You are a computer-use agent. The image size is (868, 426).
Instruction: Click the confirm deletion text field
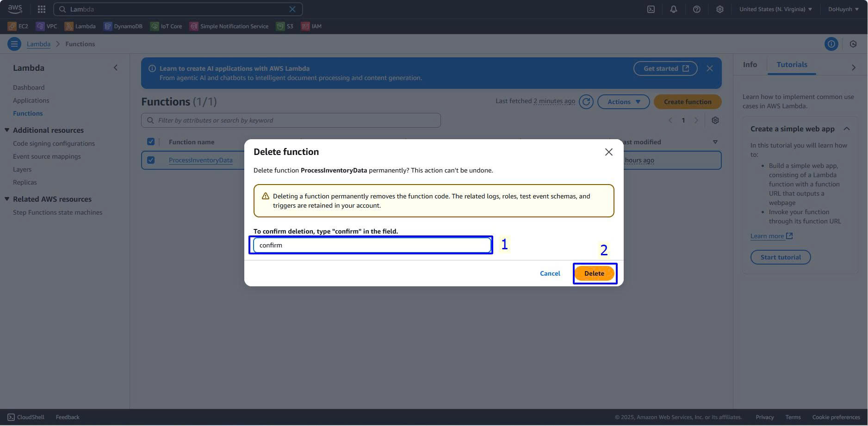click(372, 245)
